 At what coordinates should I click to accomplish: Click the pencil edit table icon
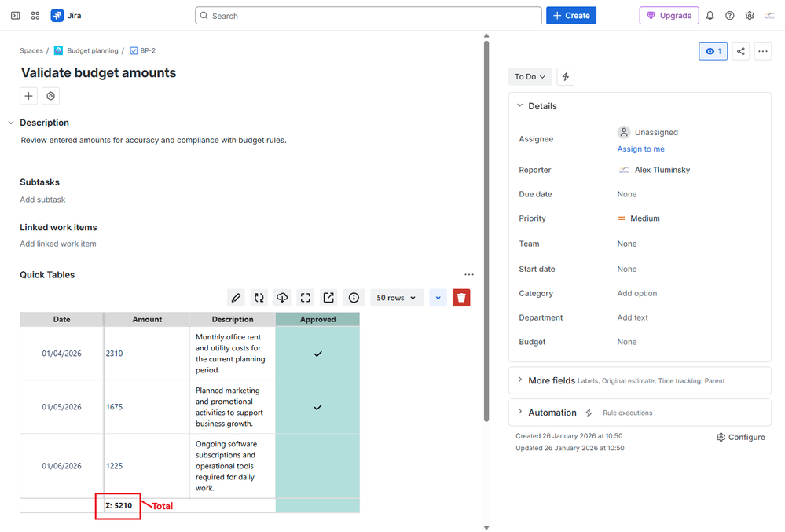(x=236, y=298)
